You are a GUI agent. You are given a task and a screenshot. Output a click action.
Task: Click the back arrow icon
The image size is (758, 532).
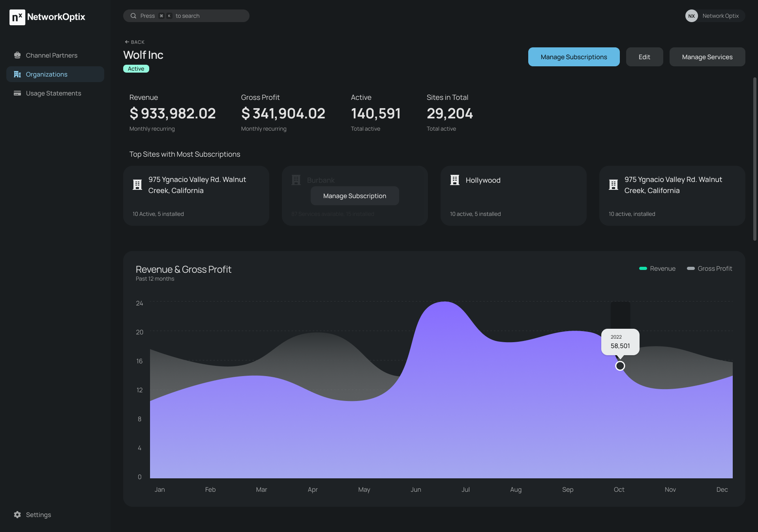click(x=127, y=42)
